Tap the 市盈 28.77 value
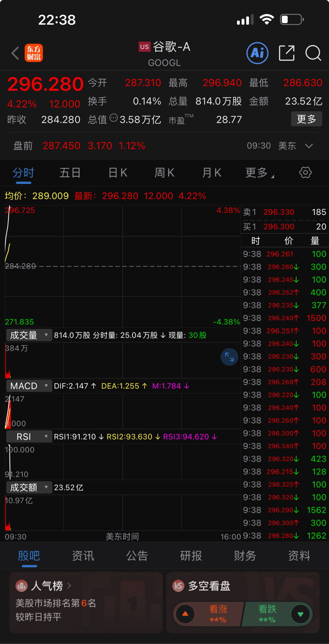The image size is (329, 644). point(229,119)
